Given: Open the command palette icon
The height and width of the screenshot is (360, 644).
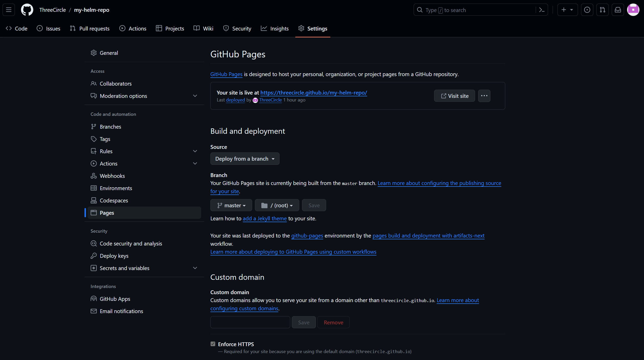Looking at the screenshot, I should point(542,10).
